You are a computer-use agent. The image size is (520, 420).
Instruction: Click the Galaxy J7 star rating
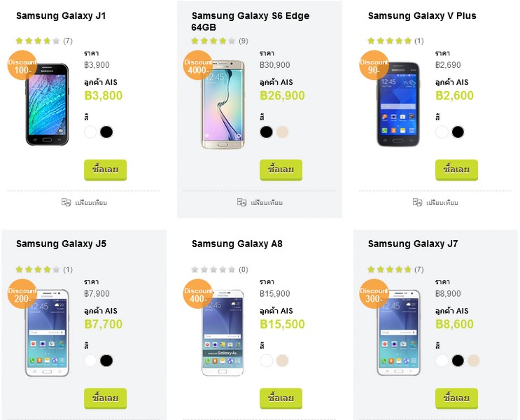tap(390, 269)
